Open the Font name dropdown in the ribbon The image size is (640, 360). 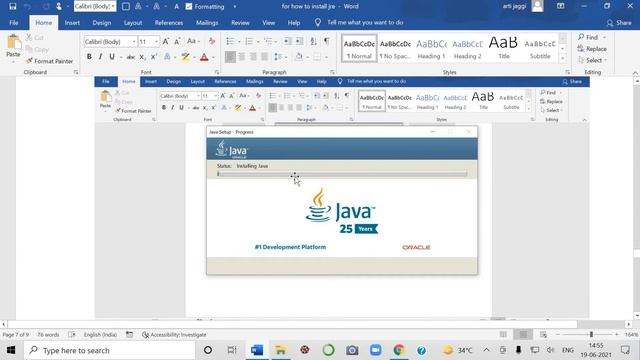pyautogui.click(x=134, y=42)
